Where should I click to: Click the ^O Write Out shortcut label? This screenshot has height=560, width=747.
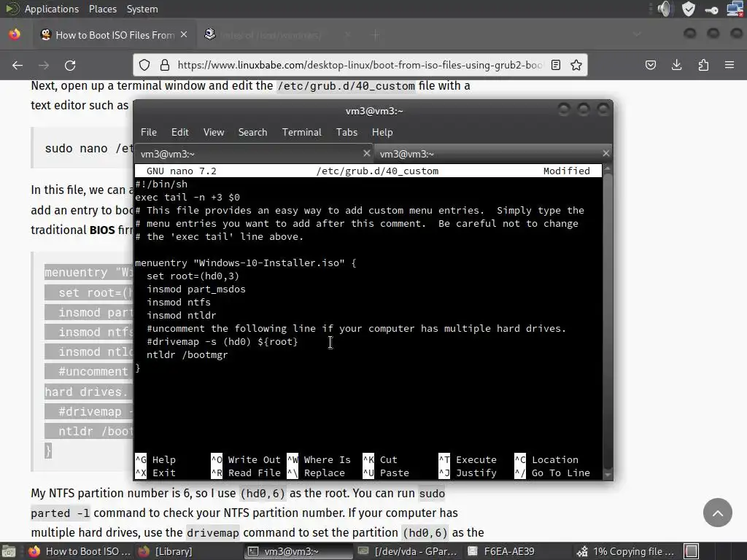(246, 460)
